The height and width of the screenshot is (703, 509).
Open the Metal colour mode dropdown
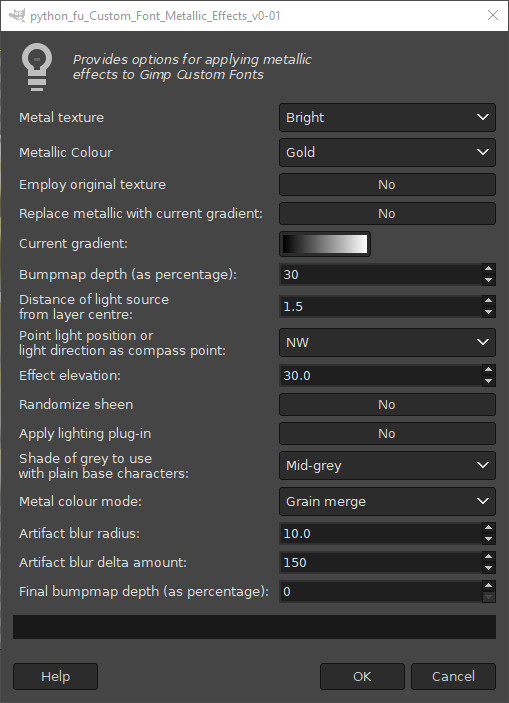387,501
